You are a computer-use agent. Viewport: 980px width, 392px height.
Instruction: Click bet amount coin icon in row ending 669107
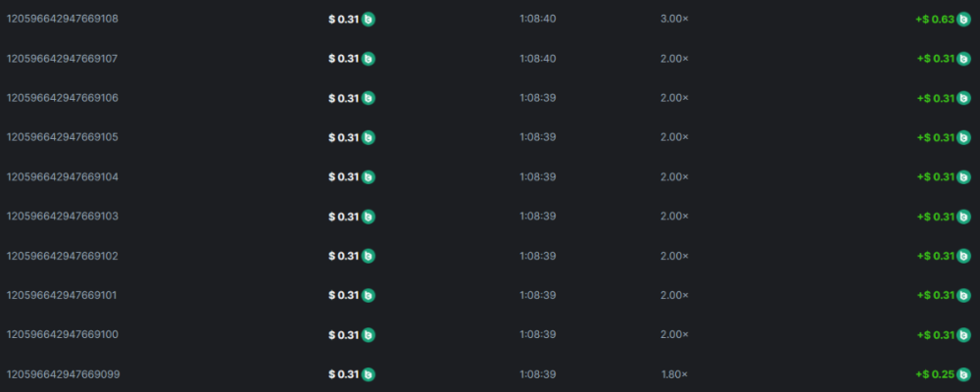tap(368, 59)
